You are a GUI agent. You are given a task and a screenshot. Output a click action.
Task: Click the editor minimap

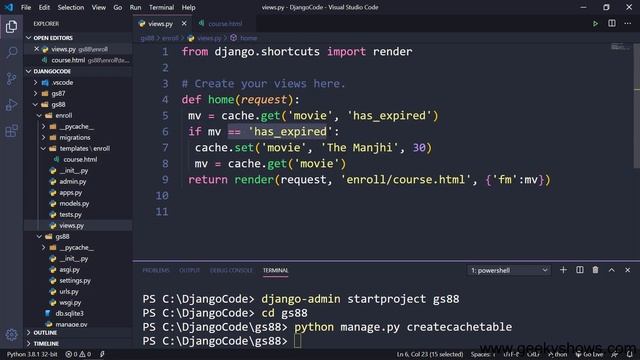pyautogui.click(x=620, y=47)
